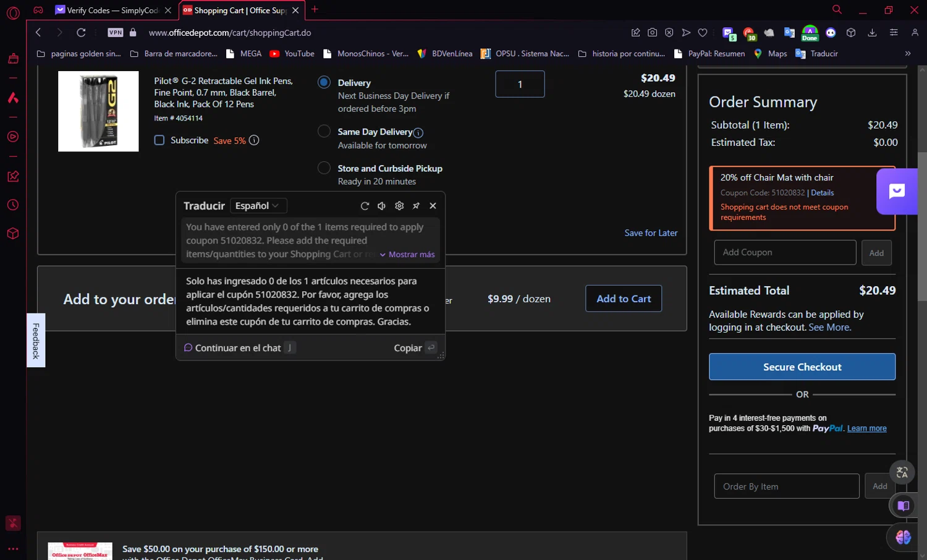This screenshot has width=927, height=560.
Task: Click Same Day Delivery info icon
Action: 418,133
